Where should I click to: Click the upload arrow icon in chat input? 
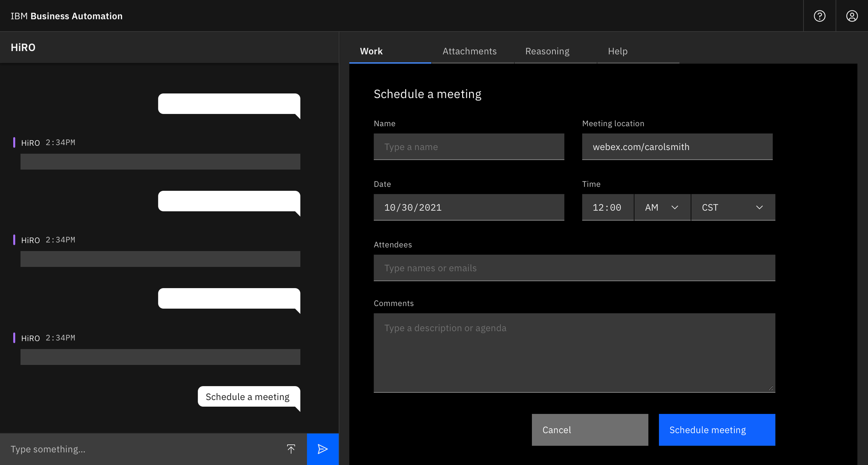291,449
